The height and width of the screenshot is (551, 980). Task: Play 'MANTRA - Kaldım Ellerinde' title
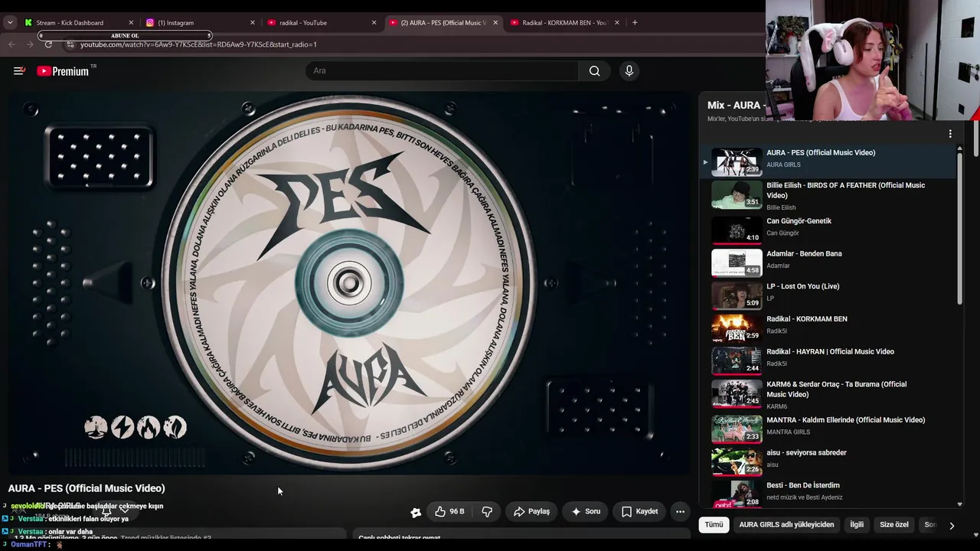[x=845, y=420]
